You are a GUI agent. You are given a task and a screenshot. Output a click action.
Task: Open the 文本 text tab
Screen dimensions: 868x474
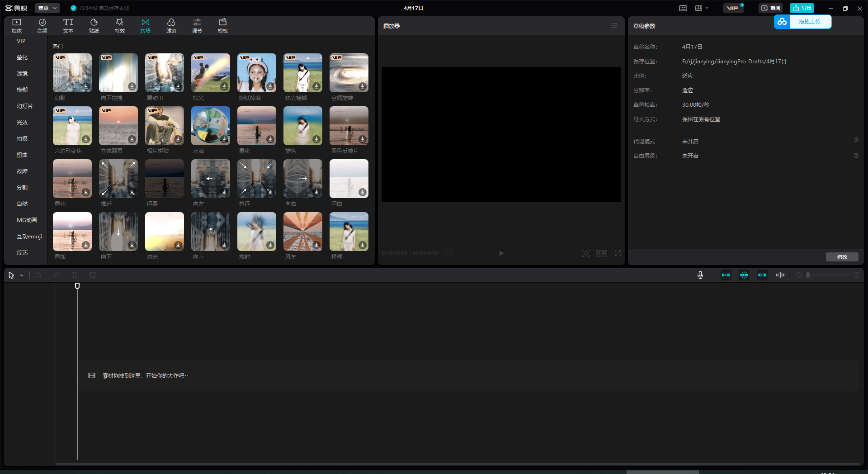(68, 26)
